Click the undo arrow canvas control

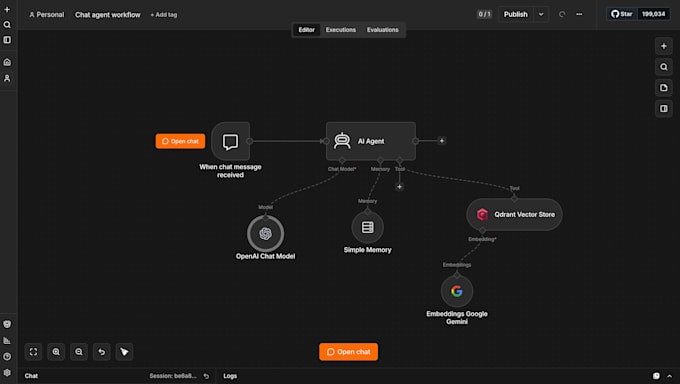coord(101,352)
